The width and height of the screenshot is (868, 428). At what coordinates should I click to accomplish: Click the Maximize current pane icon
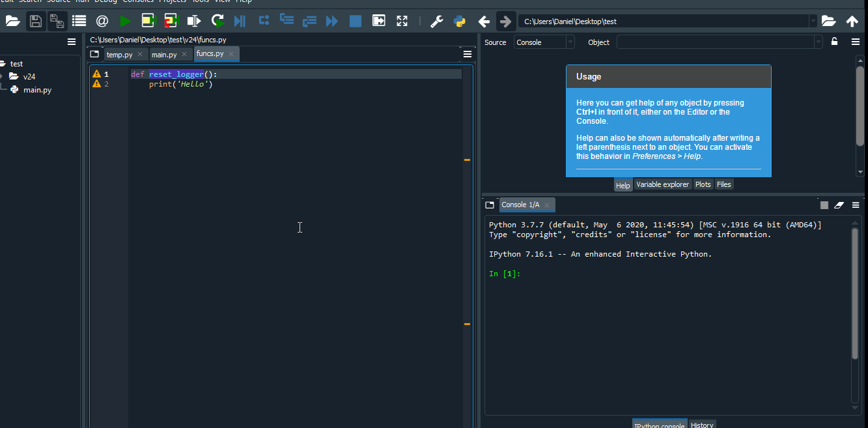pos(378,21)
